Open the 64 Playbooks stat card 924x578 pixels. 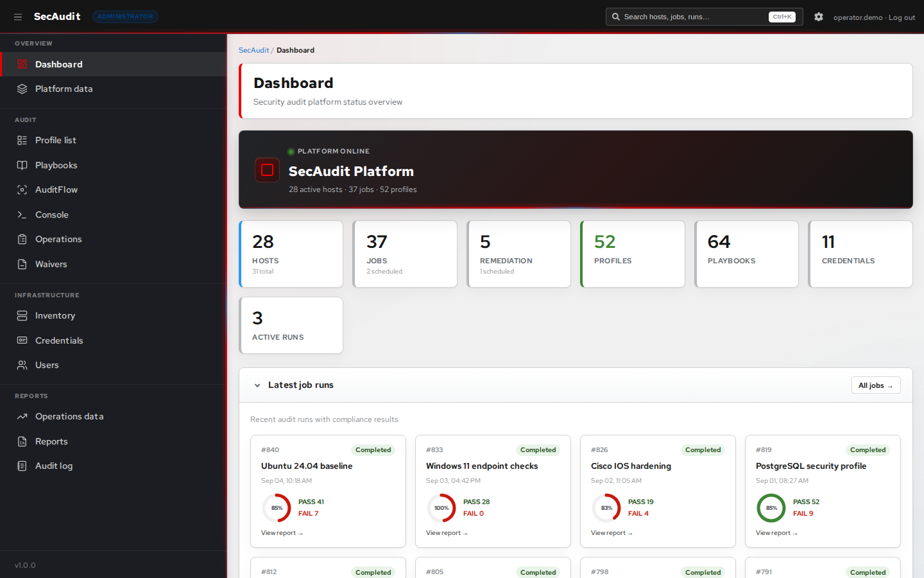pyautogui.click(x=746, y=254)
